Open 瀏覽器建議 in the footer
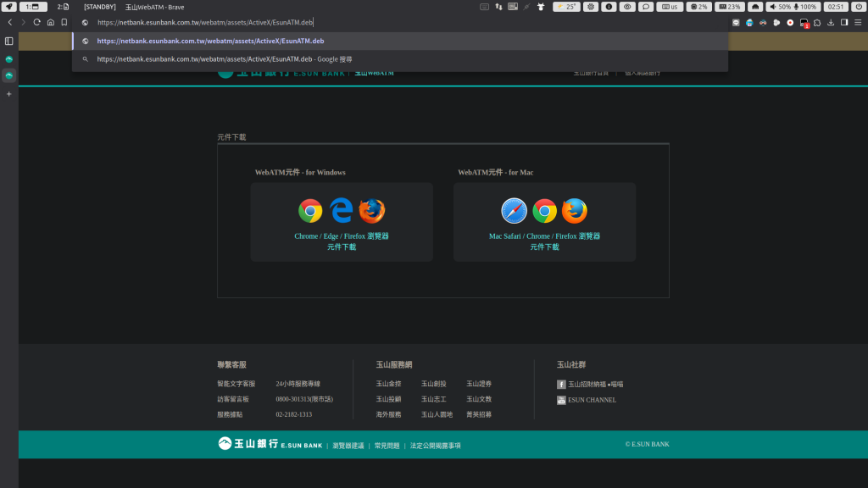 (x=348, y=446)
